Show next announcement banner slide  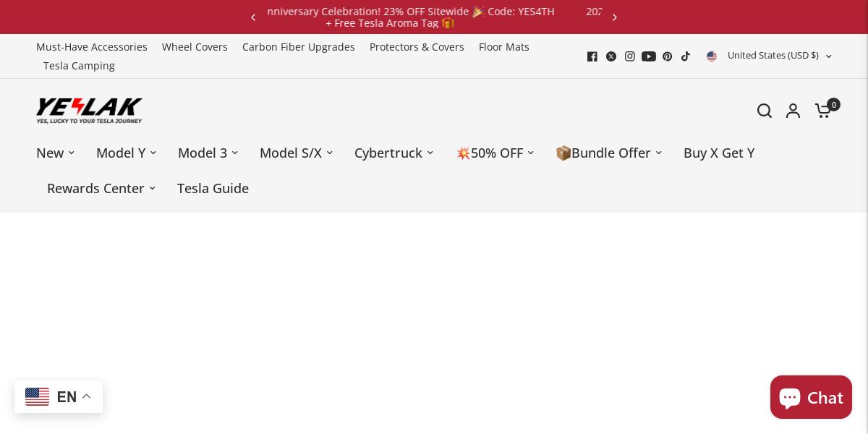tap(615, 17)
